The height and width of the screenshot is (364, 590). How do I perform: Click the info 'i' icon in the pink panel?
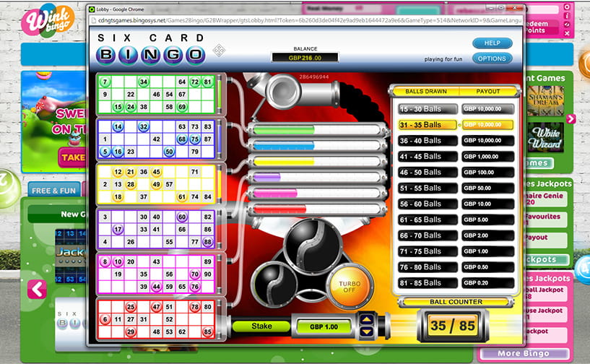click(x=567, y=16)
